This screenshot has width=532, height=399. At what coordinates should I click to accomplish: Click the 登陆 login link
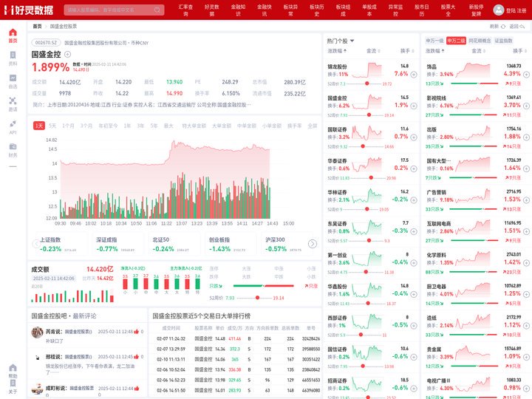coord(511,10)
